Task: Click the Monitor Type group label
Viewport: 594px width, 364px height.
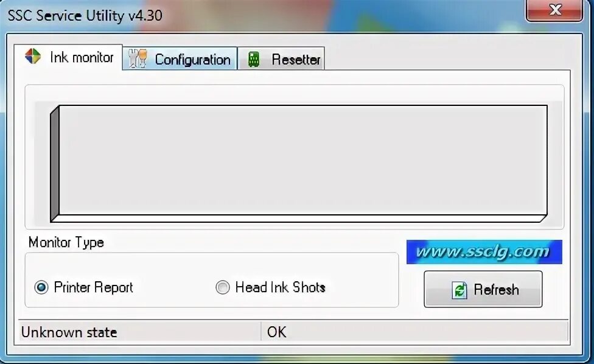Action: tap(66, 242)
